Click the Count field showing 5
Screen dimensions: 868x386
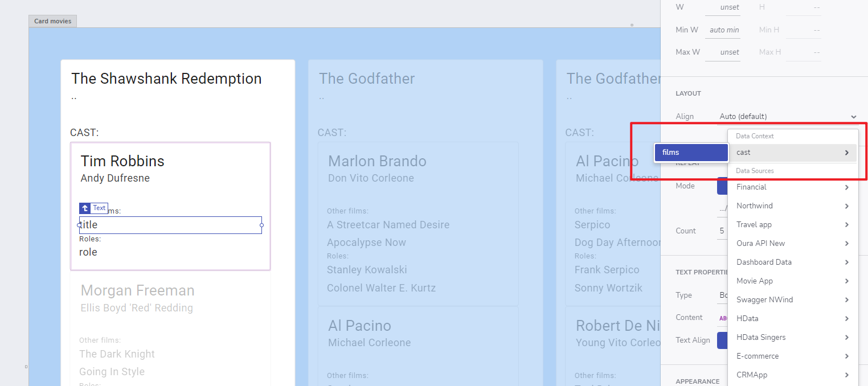[723, 231]
